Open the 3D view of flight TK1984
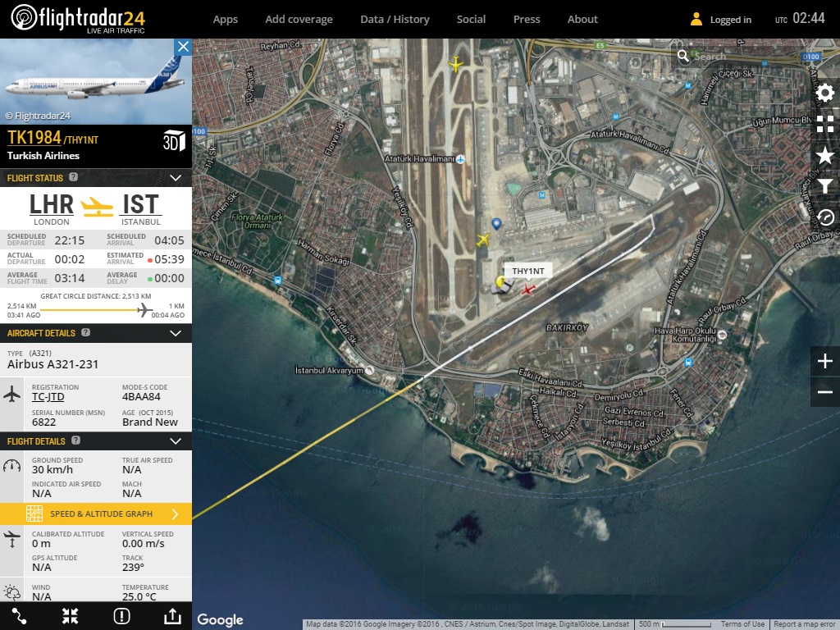The image size is (840, 630). [x=174, y=140]
